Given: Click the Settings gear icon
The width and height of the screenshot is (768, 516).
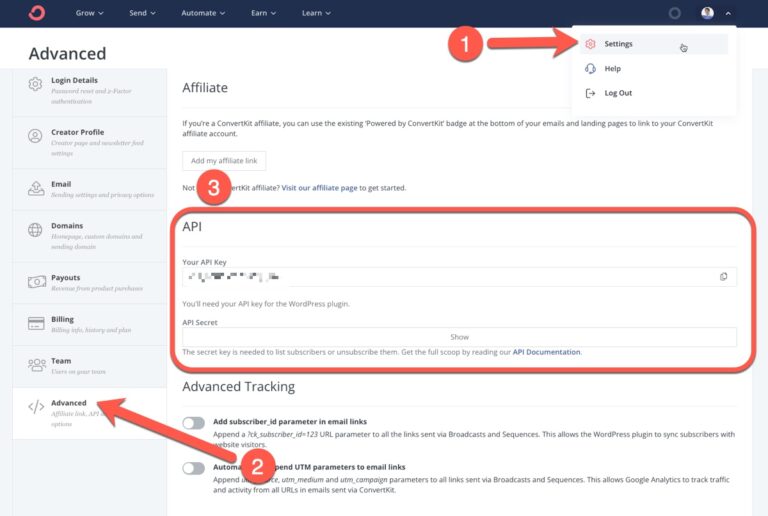Looking at the screenshot, I should 590,44.
